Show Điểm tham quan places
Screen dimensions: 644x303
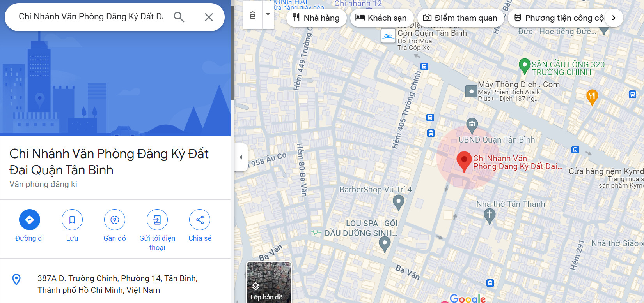coord(460,18)
